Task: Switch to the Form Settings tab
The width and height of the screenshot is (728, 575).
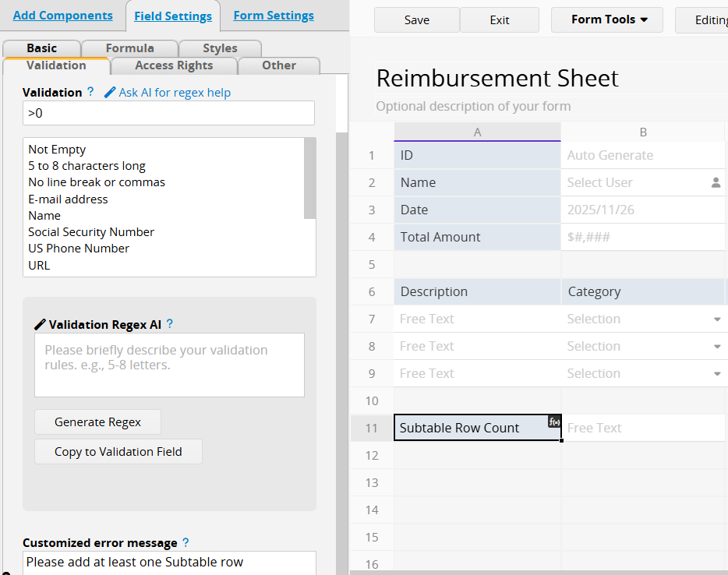Action: [274, 16]
